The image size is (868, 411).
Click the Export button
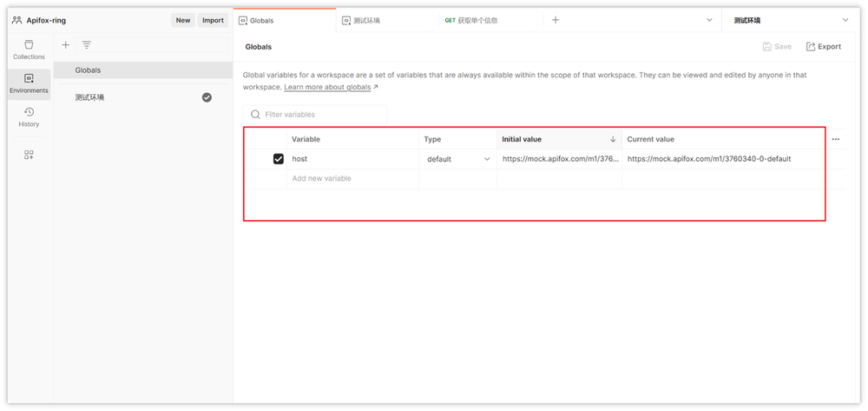pos(823,47)
